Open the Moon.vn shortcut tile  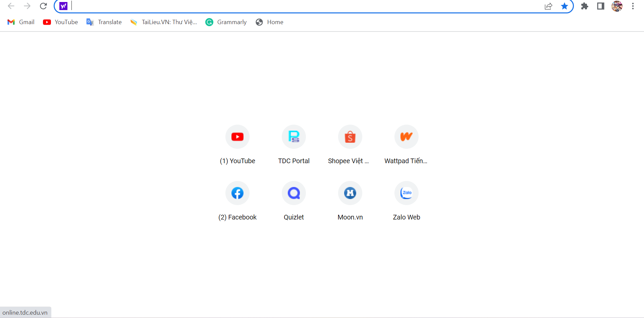(350, 201)
